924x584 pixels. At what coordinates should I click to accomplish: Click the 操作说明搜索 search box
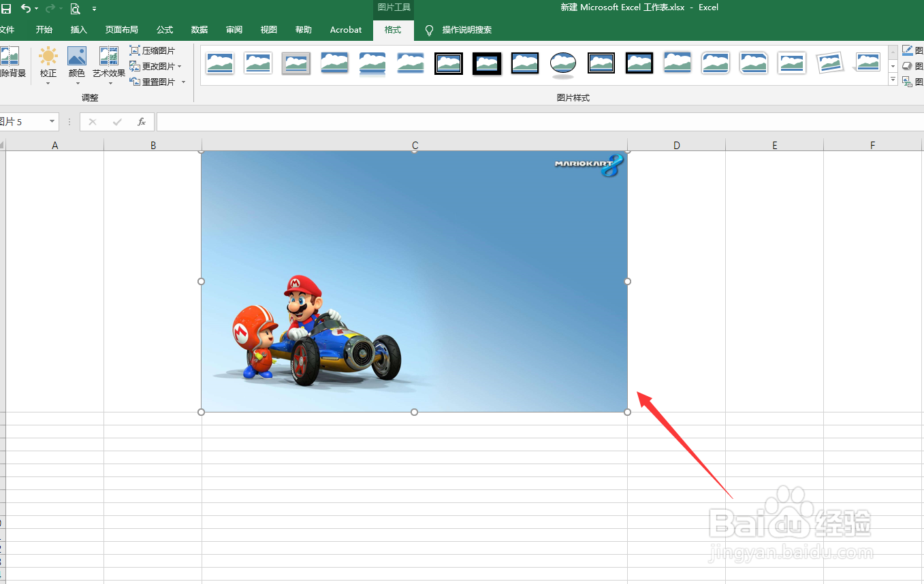(x=466, y=30)
